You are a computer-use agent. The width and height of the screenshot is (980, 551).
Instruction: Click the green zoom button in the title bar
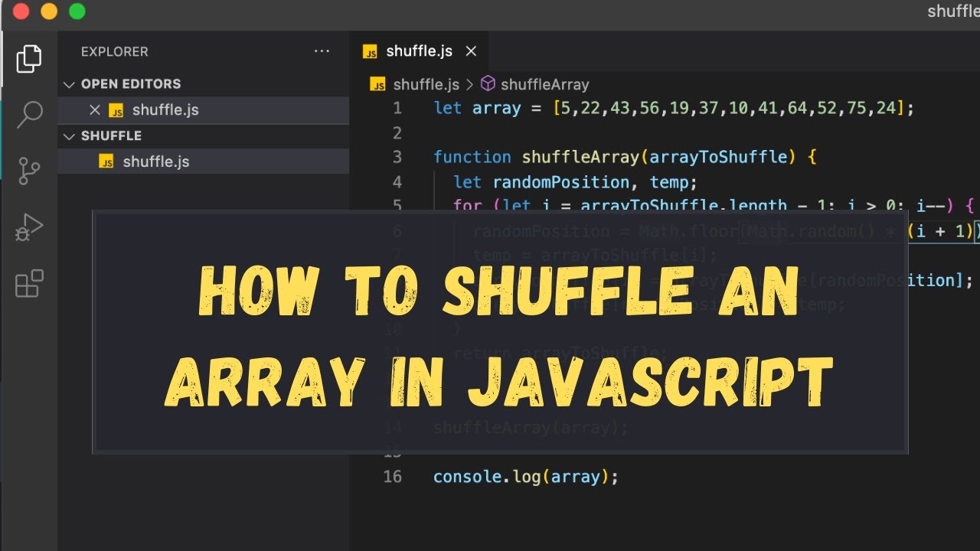(x=77, y=11)
